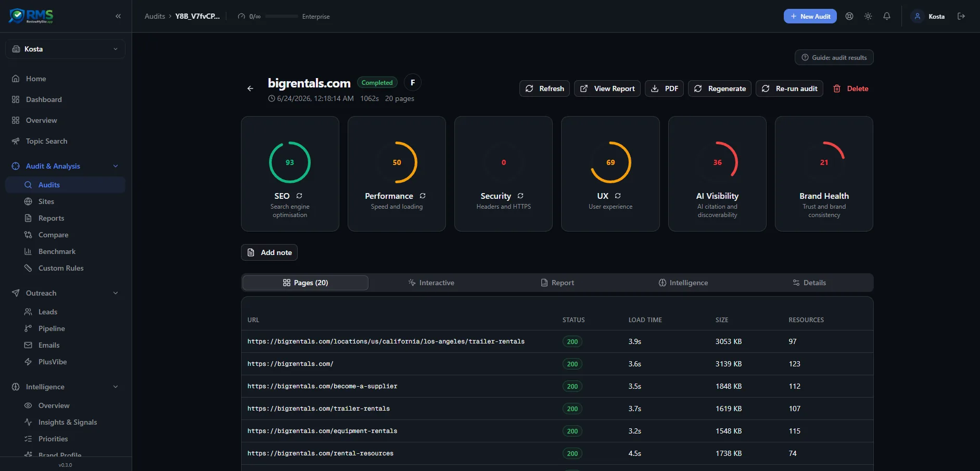Viewport: 980px width, 471px height.
Task: Open the become-a-supplier URL row
Action: (x=557, y=386)
